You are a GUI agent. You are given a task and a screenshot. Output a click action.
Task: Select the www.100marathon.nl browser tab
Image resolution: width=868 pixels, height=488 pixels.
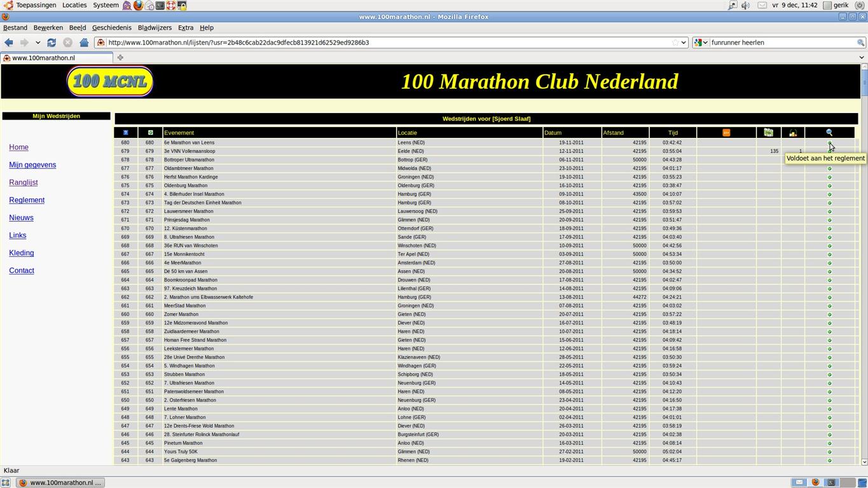57,58
